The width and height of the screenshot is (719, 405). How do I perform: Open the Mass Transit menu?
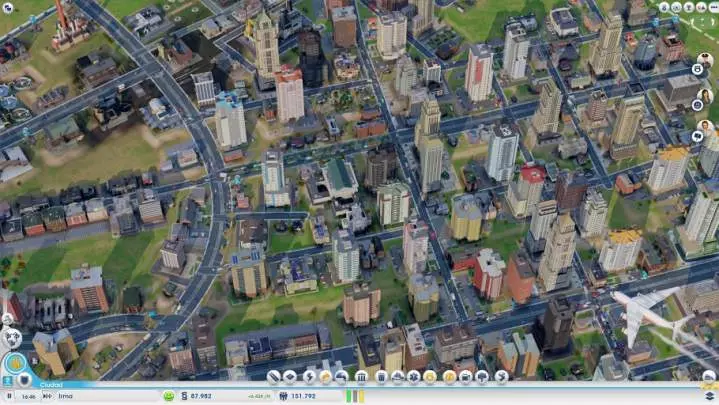pyautogui.click(x=466, y=377)
